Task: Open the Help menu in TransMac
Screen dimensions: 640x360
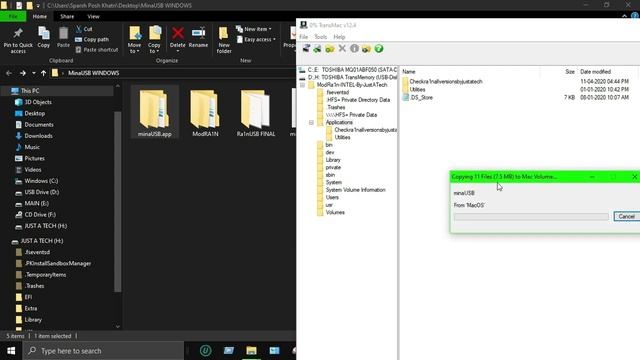Action: click(339, 37)
